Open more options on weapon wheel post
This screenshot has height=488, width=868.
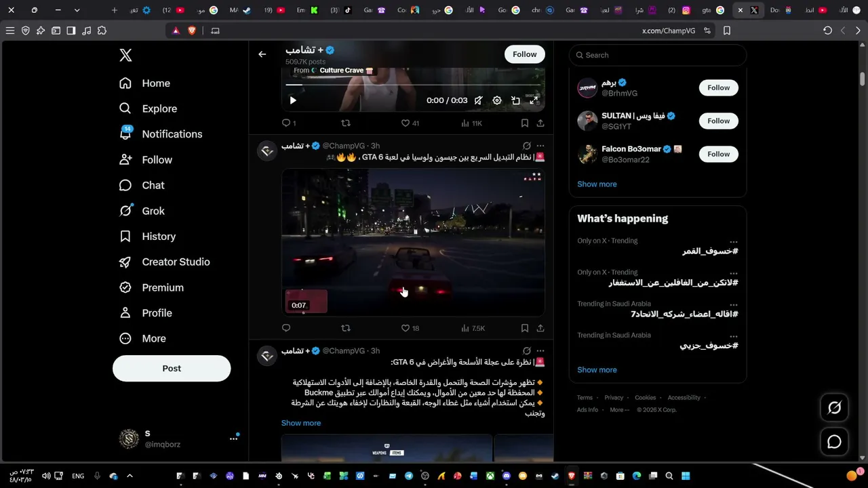pyautogui.click(x=540, y=351)
